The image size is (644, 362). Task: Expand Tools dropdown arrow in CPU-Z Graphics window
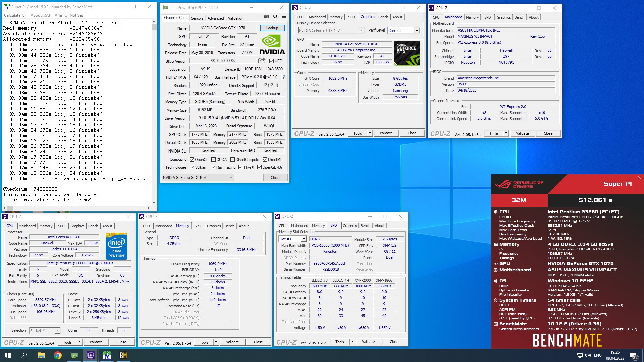click(370, 133)
